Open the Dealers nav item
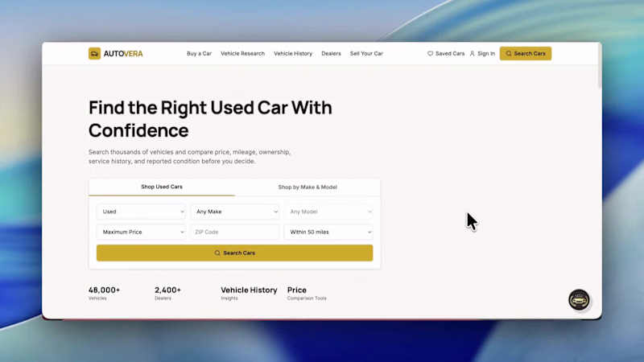 point(331,54)
